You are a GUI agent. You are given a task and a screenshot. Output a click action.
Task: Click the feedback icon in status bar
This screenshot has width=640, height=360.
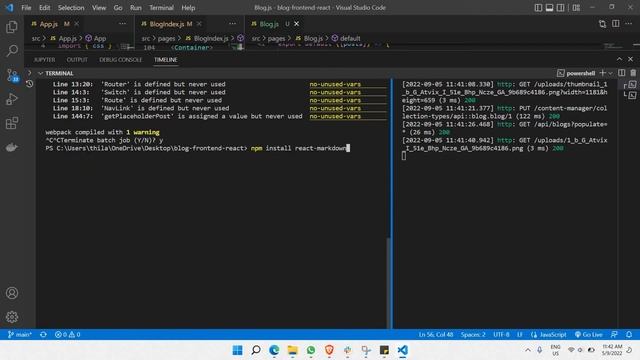coord(614,334)
